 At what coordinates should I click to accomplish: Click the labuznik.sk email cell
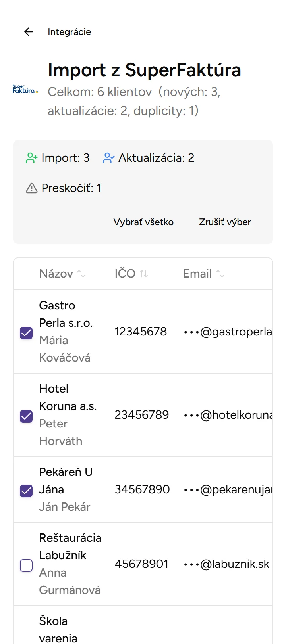click(x=227, y=564)
